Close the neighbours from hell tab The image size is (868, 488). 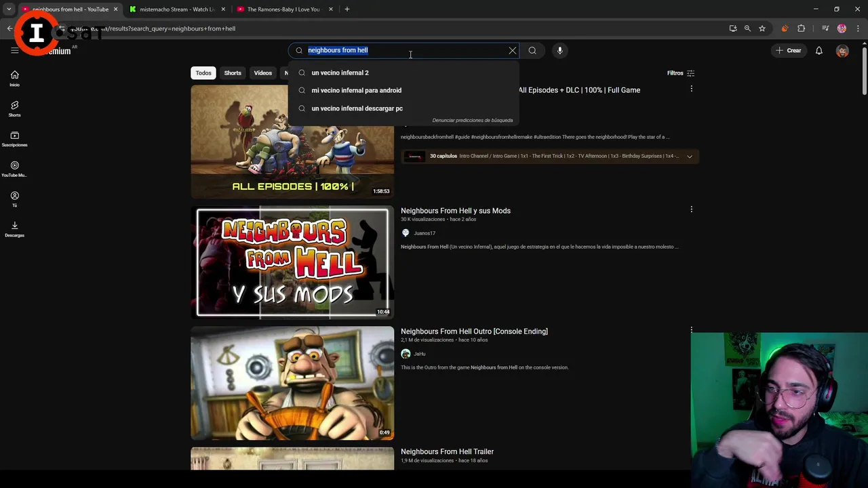(x=115, y=9)
